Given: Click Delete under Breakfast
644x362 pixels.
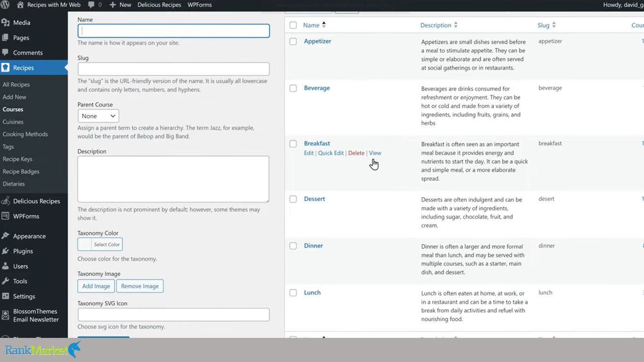Looking at the screenshot, I should click(356, 153).
